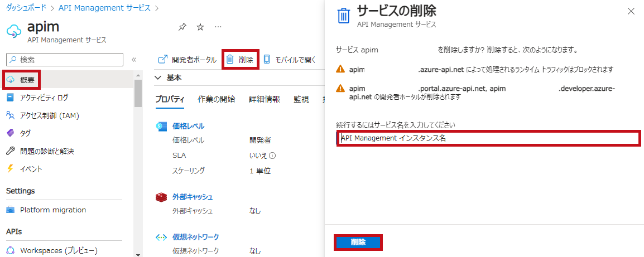Viewport: 644px width, 257px height.
Task: Click the 削除 toolbar button
Action: [241, 60]
